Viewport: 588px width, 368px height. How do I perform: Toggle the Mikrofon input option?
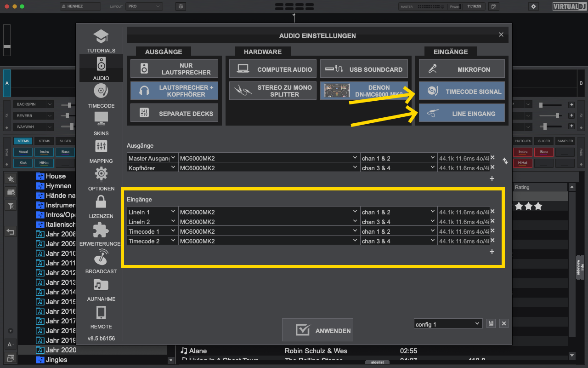click(462, 69)
